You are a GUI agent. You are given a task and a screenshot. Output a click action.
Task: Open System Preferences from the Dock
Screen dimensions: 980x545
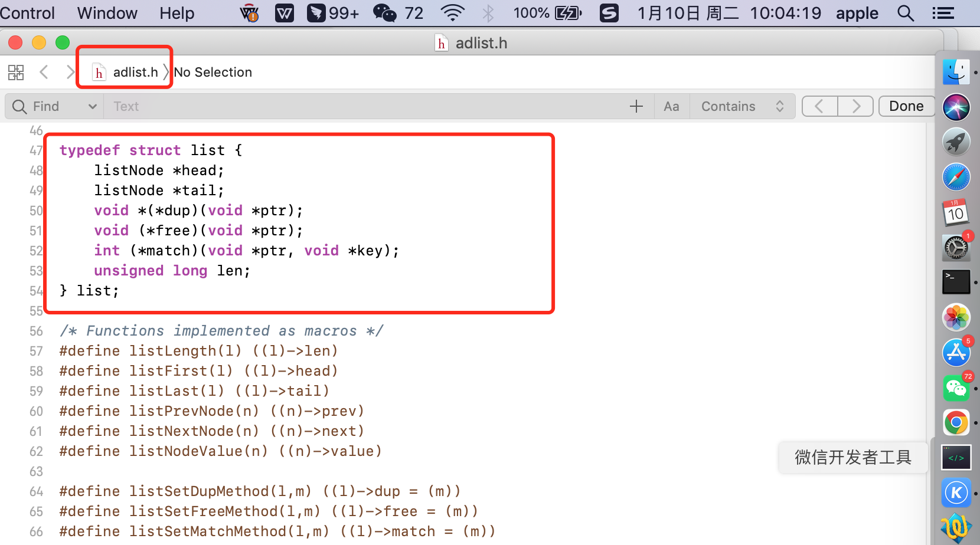coord(956,248)
